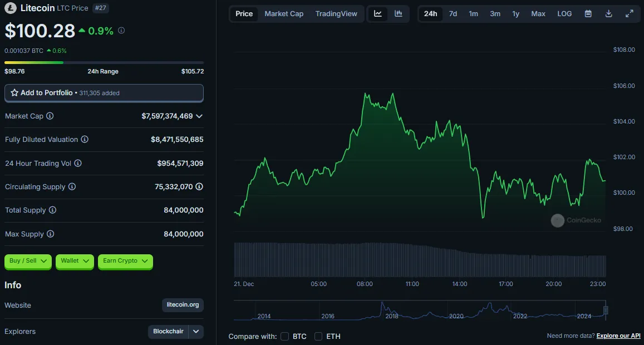Viewport: 644px width, 345px height.
Task: Click the Litecoin logo icon
Action: pyautogui.click(x=10, y=8)
